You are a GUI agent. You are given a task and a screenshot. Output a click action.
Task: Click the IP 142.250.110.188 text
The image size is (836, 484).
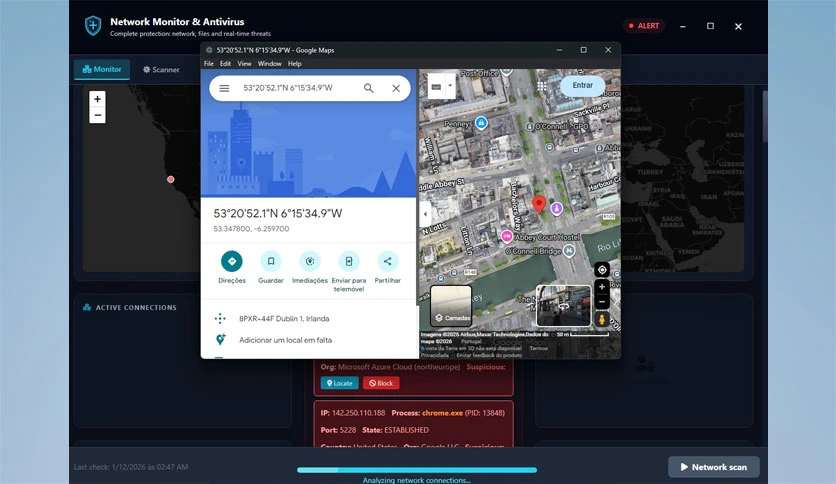pos(353,413)
